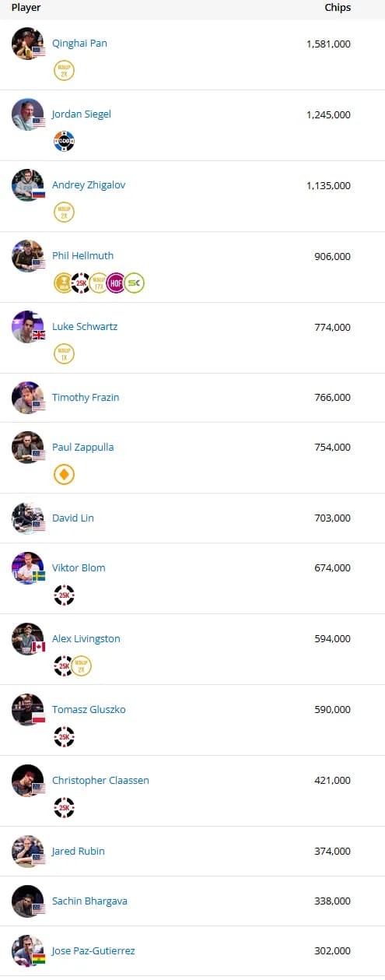Click Phil Hellmuth's gold trophy badge
The width and height of the screenshot is (385, 980).
(x=63, y=283)
